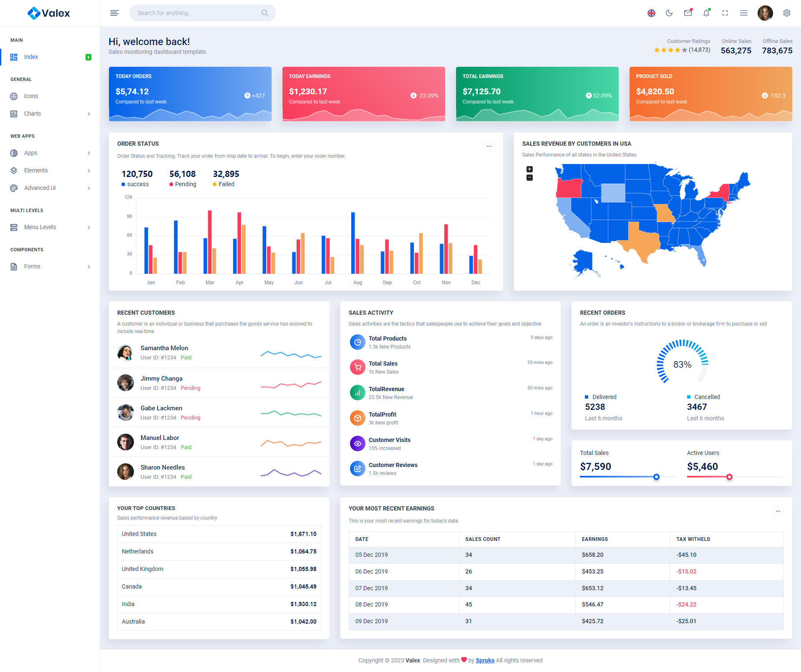Zoom in on the USA map
Image resolution: width=801 pixels, height=672 pixels.
[x=529, y=169]
